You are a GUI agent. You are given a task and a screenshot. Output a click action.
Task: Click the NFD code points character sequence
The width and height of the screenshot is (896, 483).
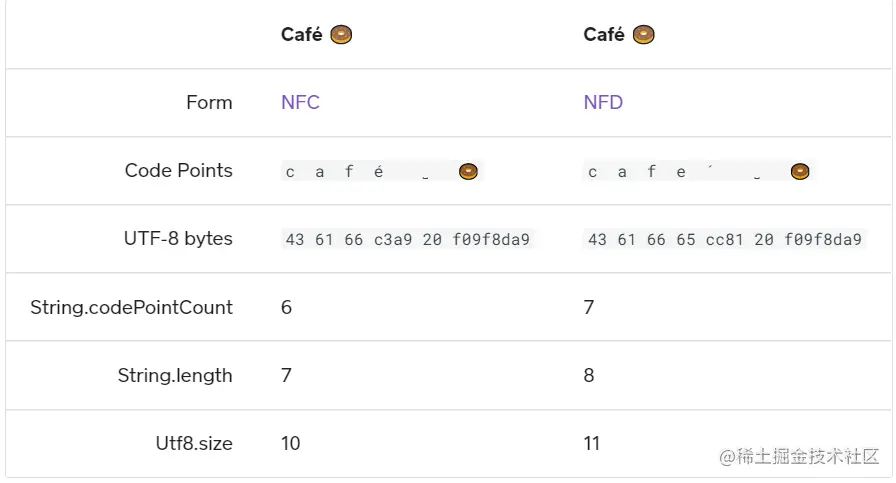click(x=699, y=171)
